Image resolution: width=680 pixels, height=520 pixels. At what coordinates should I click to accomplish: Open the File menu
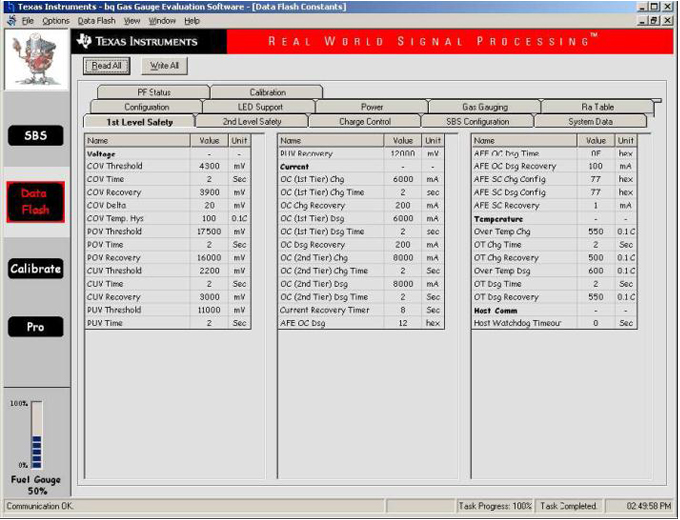click(28, 21)
